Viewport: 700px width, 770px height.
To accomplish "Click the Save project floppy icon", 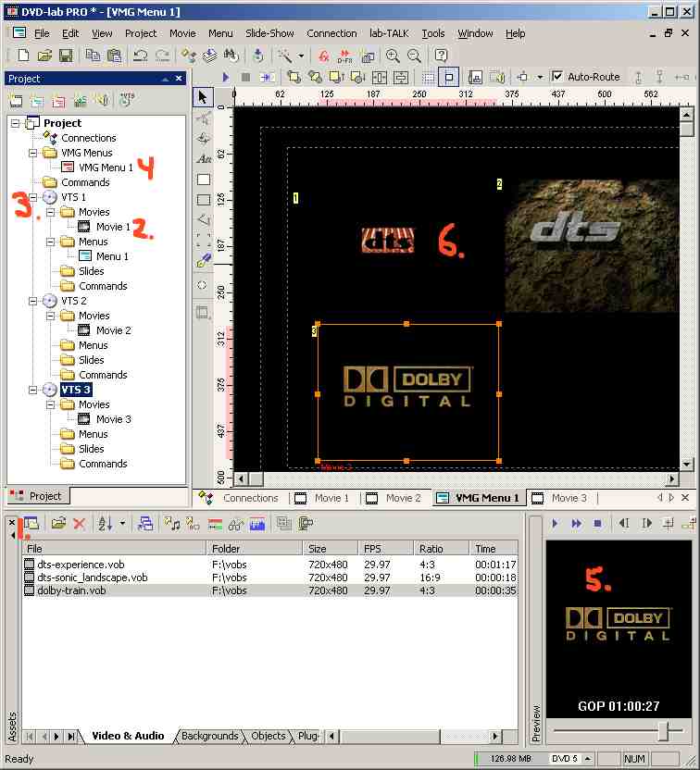I will pyautogui.click(x=66, y=56).
